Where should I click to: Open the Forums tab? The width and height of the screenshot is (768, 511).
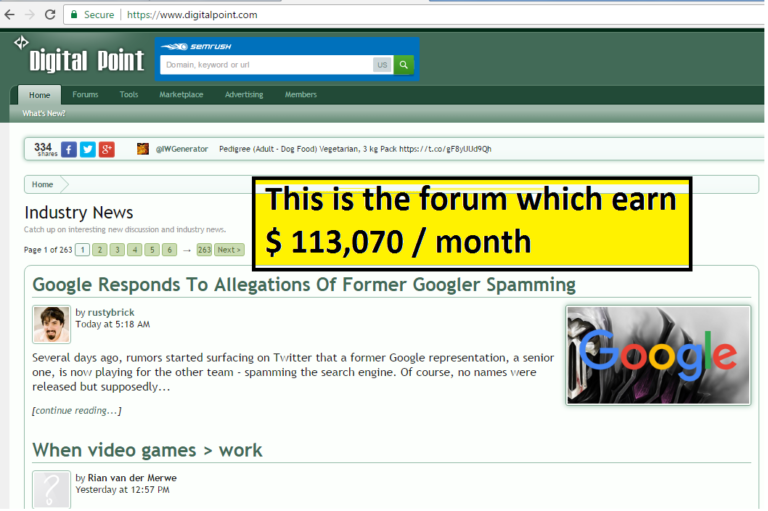(x=85, y=95)
